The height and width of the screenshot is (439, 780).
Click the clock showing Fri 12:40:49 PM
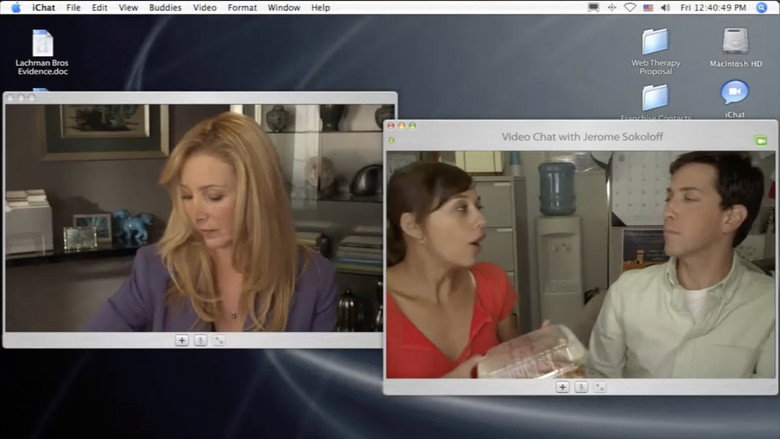coord(713,7)
